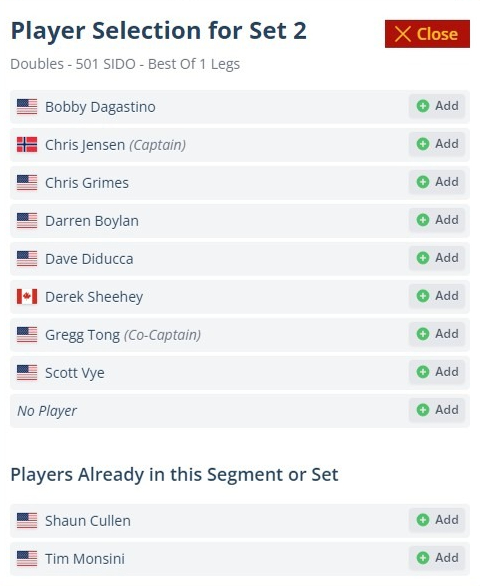Close the Player Selection dialog
This screenshot has width=480, height=586.
coord(427,34)
